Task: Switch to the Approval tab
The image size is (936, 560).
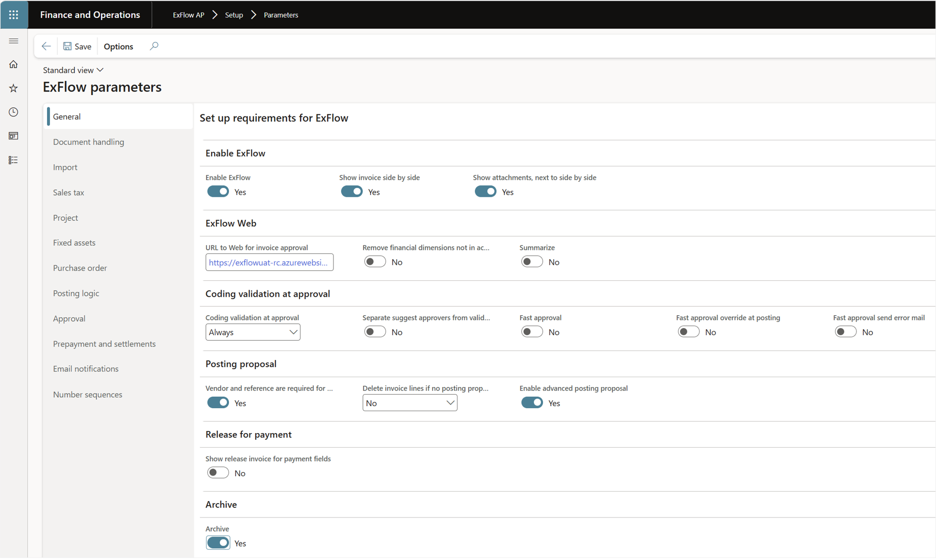Action: 119,319
